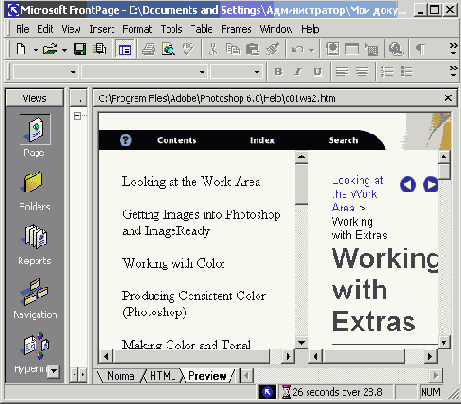Click the Copy toolbar icon
Viewport: 461px width, 404px height.
(233, 49)
